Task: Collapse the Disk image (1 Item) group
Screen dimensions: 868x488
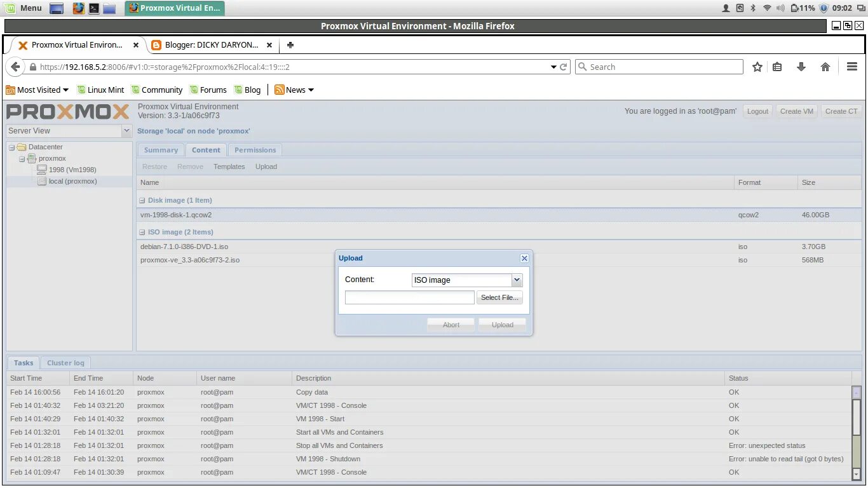Action: (x=142, y=200)
